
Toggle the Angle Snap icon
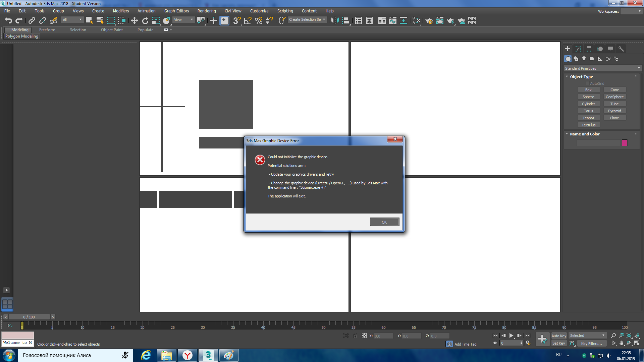point(248,21)
